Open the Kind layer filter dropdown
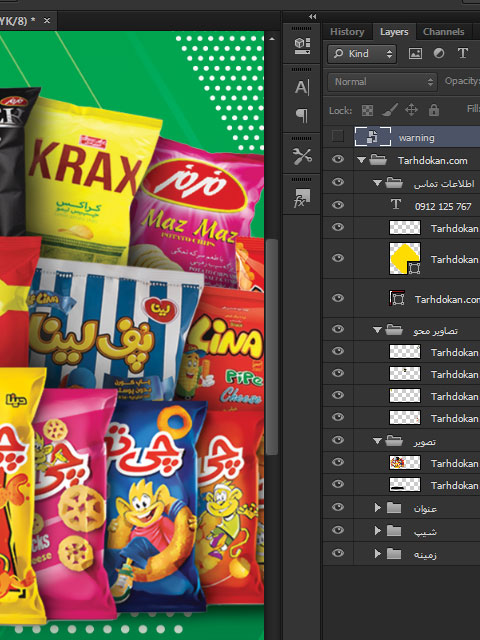This screenshot has width=480, height=640. point(362,54)
